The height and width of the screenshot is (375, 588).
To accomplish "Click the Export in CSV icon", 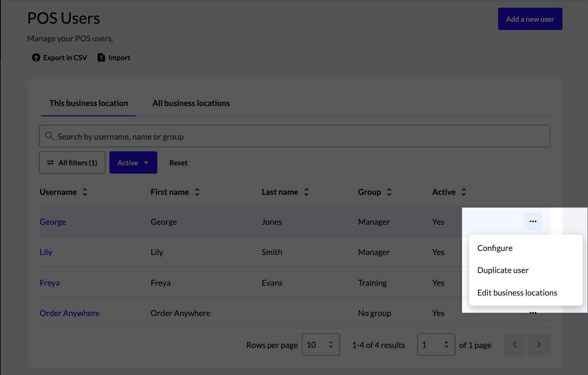I will coord(36,58).
